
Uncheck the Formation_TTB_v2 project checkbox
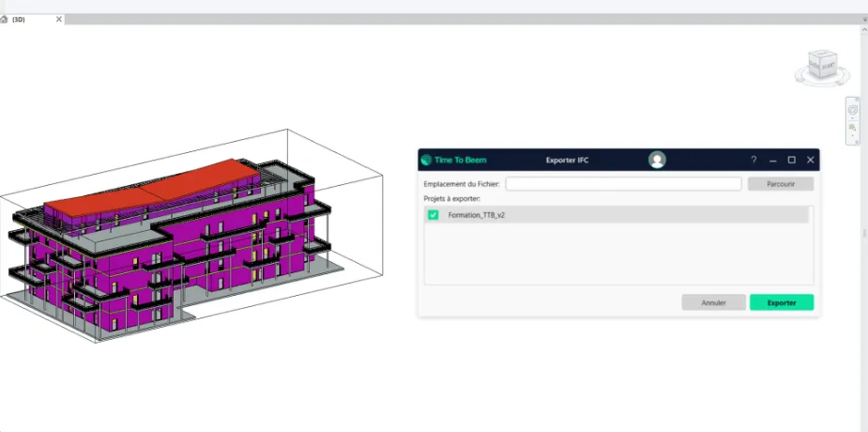[433, 215]
